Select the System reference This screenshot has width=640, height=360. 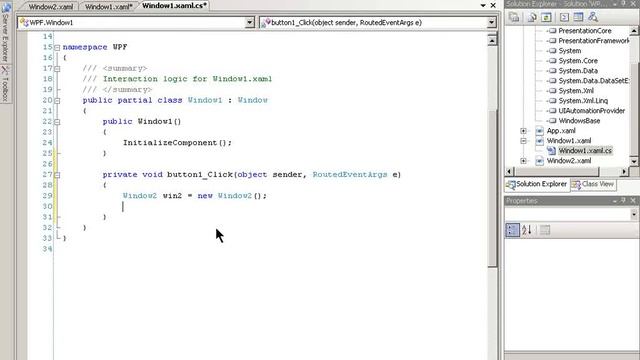pyautogui.click(x=569, y=51)
